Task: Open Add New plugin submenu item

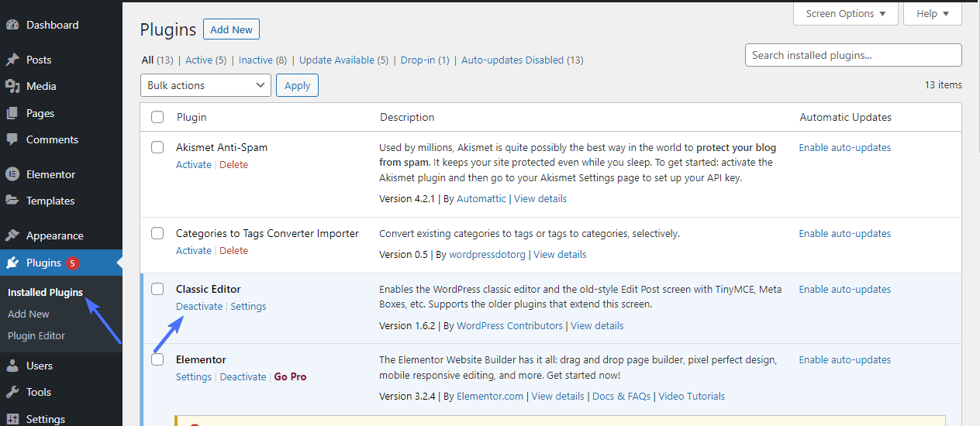Action: click(29, 314)
